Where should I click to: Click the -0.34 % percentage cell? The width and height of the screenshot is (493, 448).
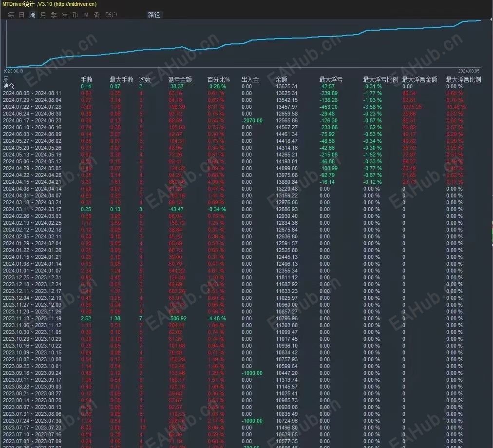point(217,209)
